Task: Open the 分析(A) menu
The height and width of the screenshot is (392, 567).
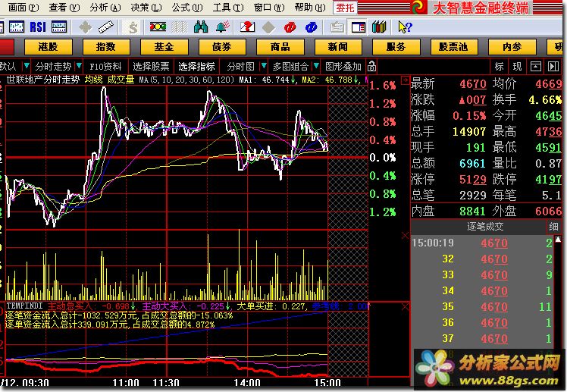Action: [105, 8]
